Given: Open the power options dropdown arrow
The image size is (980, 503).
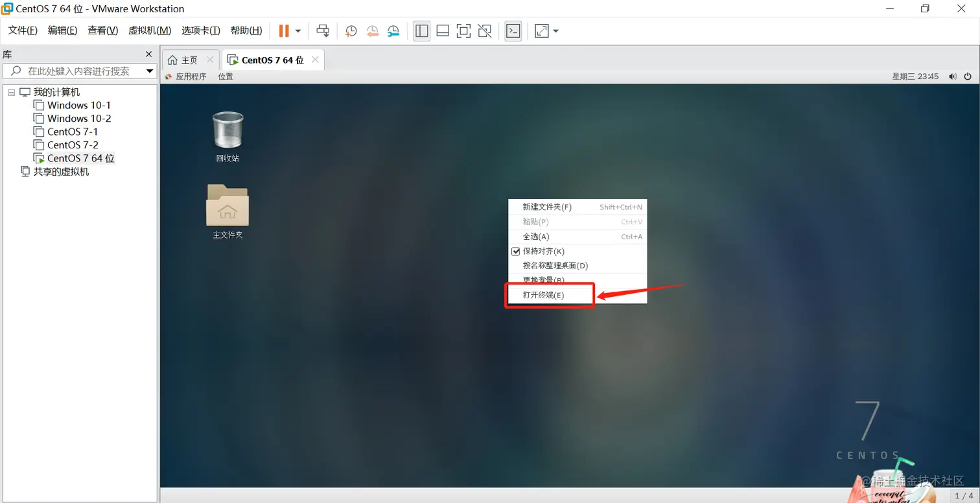Looking at the screenshot, I should click(298, 31).
